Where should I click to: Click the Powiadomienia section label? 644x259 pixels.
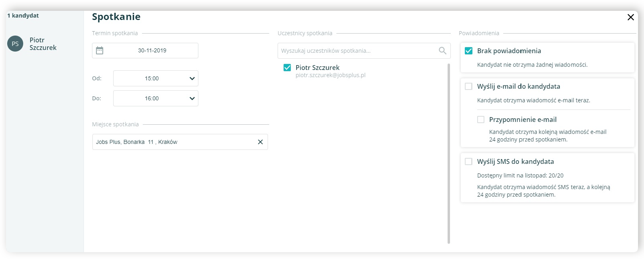pos(479,33)
